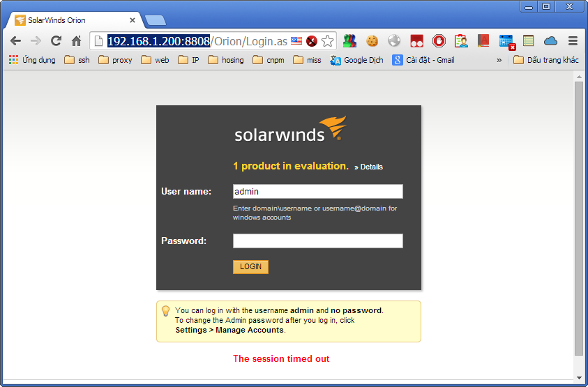Click the page scrollbar up arrow
The height and width of the screenshot is (387, 588).
(579, 77)
